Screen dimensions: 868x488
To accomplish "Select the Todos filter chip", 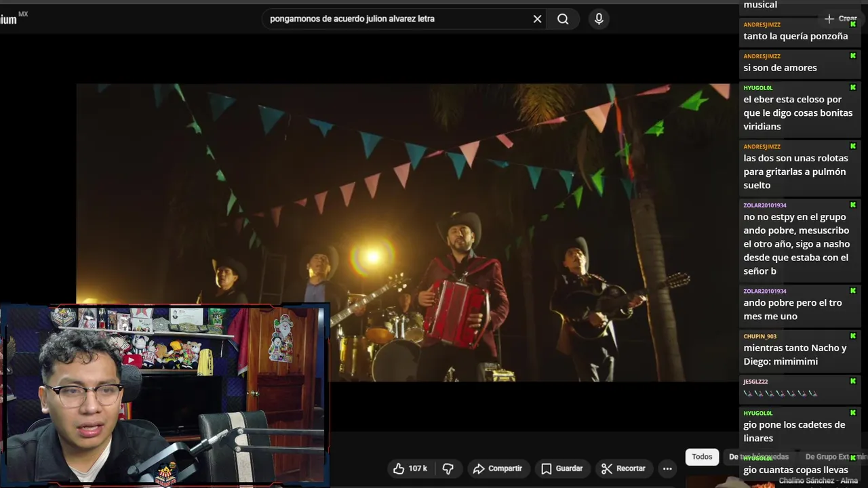I will (702, 457).
